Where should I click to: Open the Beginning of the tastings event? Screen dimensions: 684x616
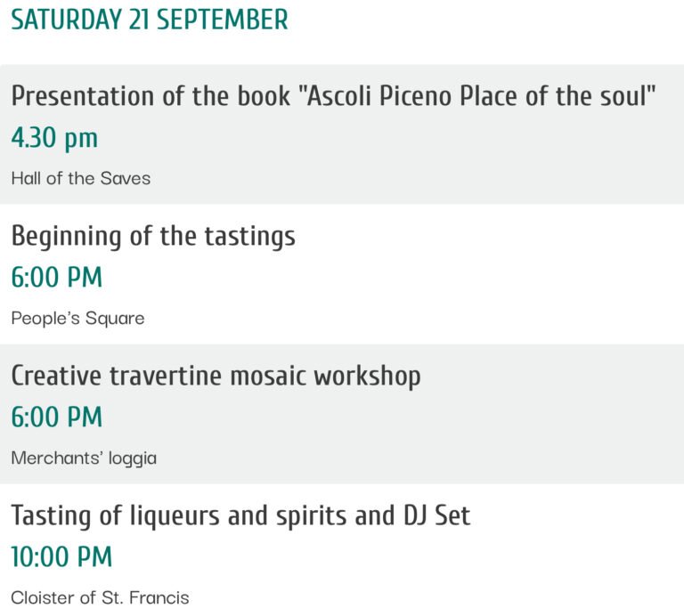(153, 236)
